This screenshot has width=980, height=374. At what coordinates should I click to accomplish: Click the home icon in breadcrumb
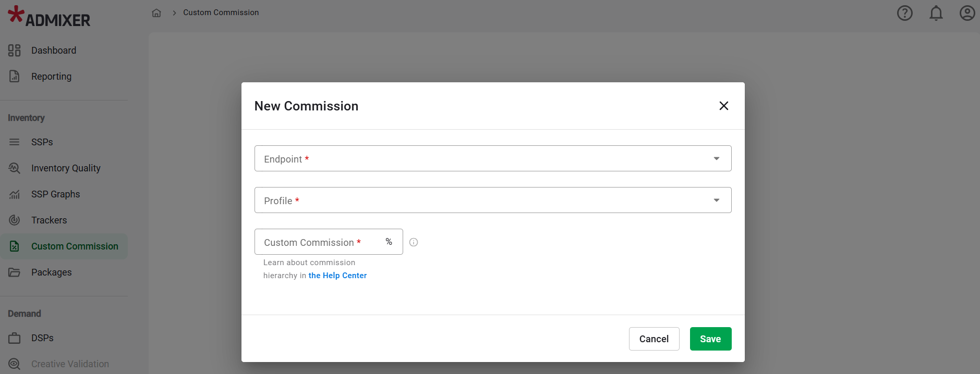pos(156,13)
